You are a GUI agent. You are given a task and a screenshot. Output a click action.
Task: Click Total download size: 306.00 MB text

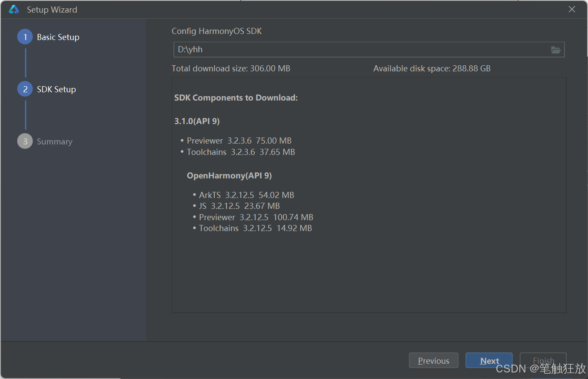[x=231, y=68]
